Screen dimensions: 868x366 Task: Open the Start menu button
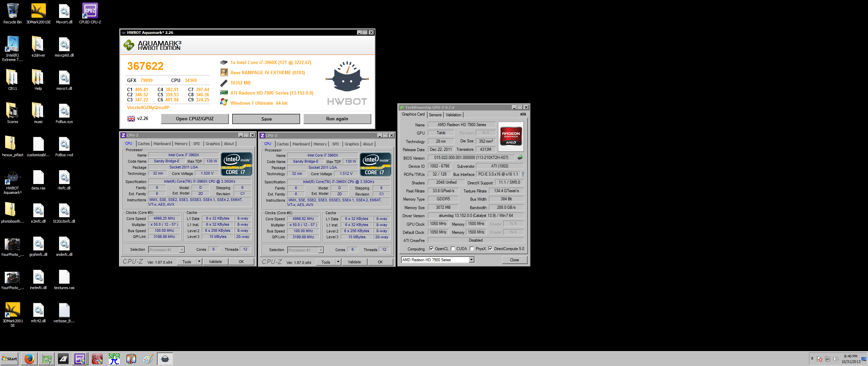(x=9, y=359)
